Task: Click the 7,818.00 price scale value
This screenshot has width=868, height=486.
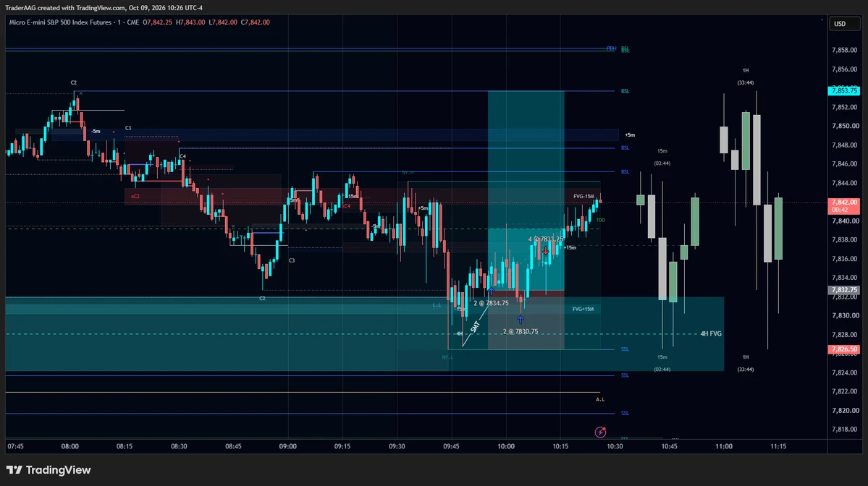Action: [x=844, y=429]
